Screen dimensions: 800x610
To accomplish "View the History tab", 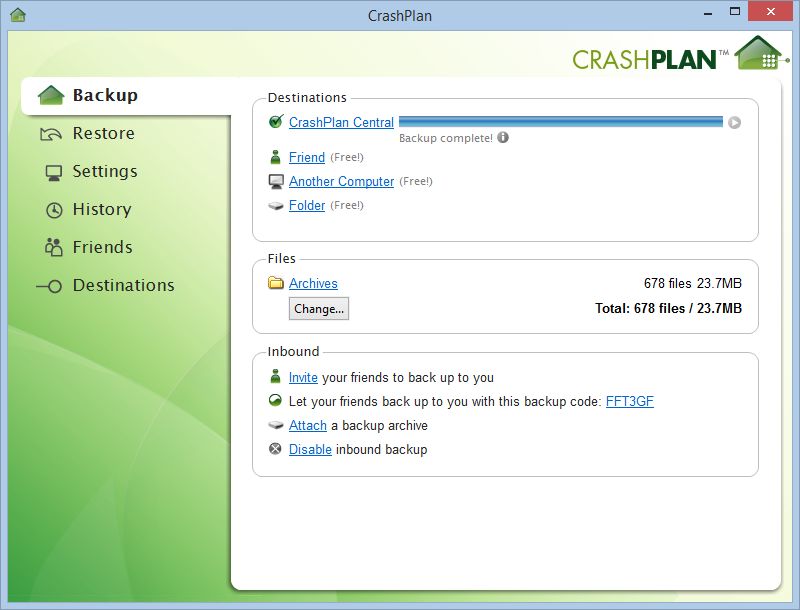I will coord(102,209).
